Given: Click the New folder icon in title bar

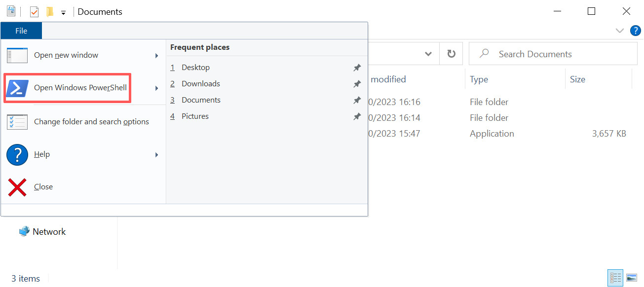Looking at the screenshot, I should pyautogui.click(x=50, y=12).
